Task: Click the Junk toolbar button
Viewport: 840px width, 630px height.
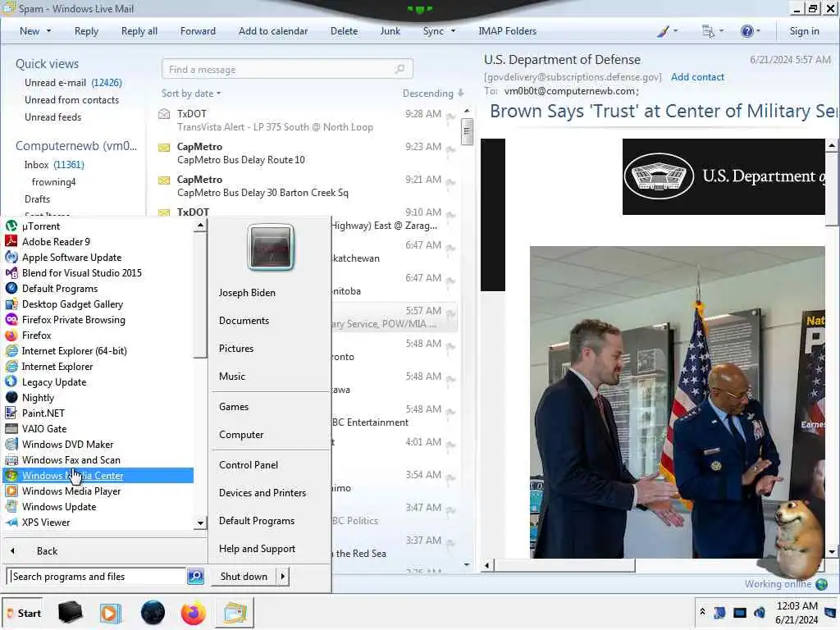Action: tap(390, 31)
